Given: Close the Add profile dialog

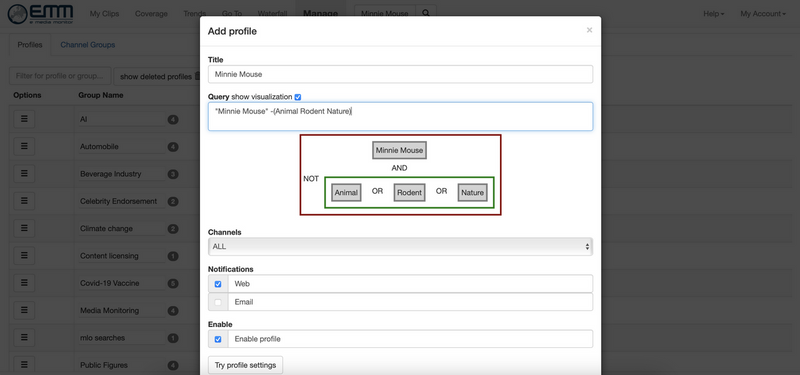Looking at the screenshot, I should [589, 31].
